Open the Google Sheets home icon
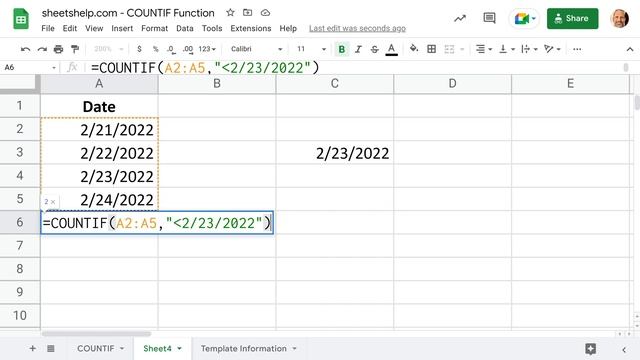 coord(20,19)
